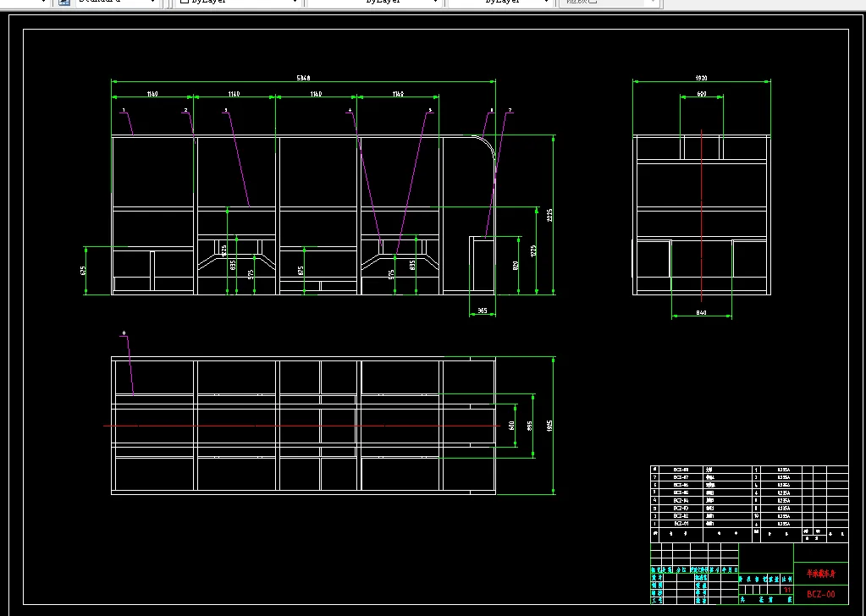Select the 2225 overall height dimension

click(x=549, y=215)
